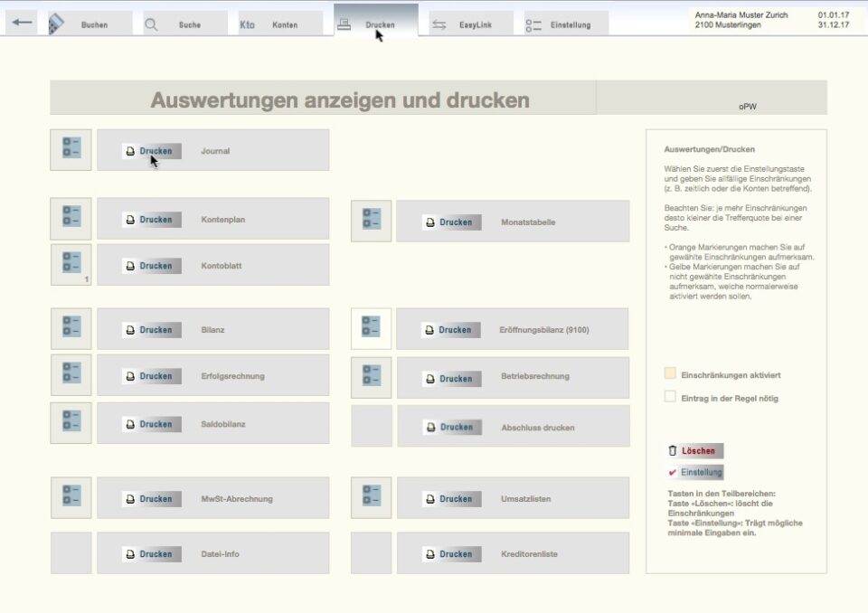
Task: Click the Anna-Maria Muster Zurich company name
Action: pyautogui.click(x=741, y=15)
